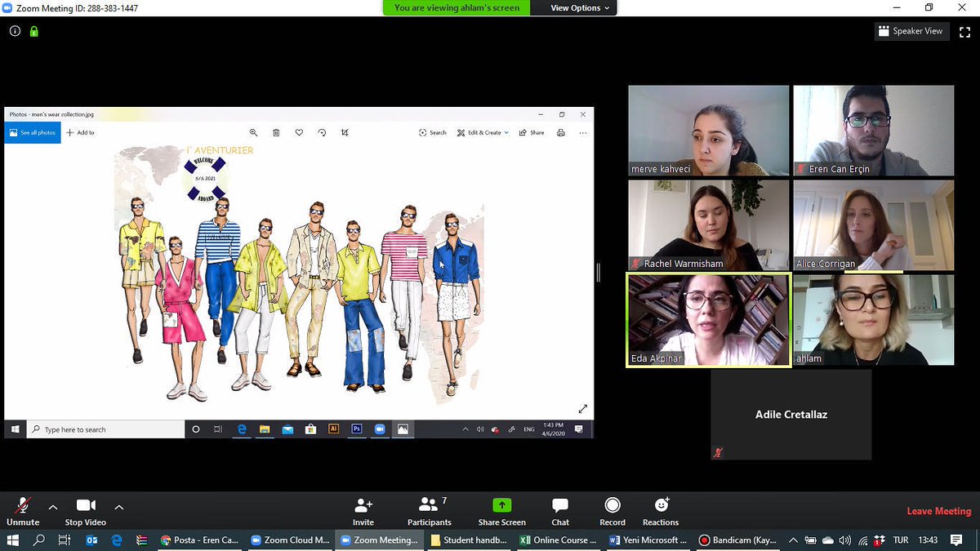
Task: Click Edge icon in shared taskbar
Action: (243, 429)
